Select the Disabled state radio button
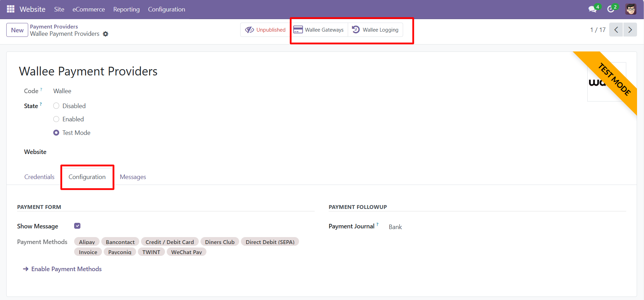644x300 pixels. point(56,106)
